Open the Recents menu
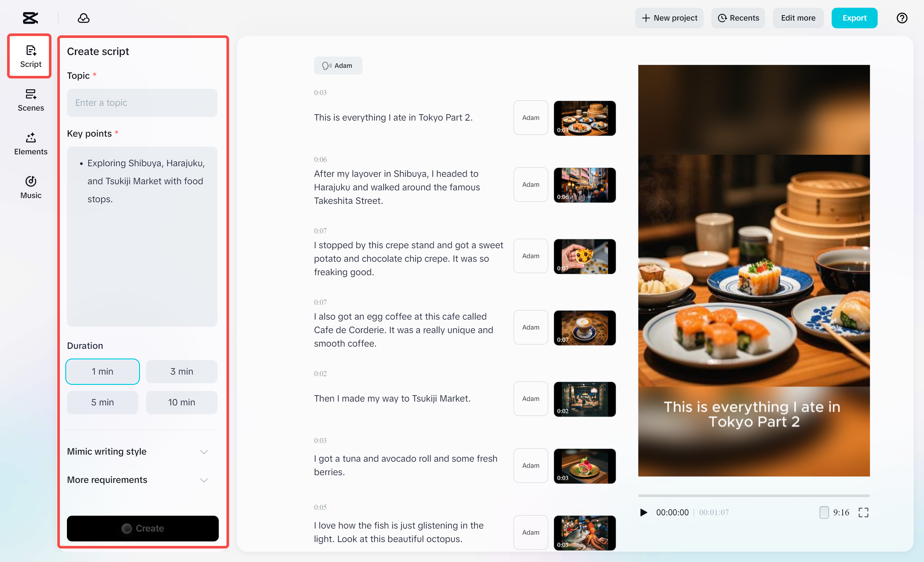Screen dimensions: 924x562 [x=738, y=18]
